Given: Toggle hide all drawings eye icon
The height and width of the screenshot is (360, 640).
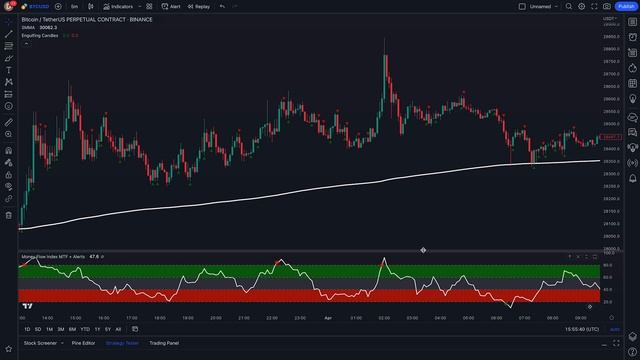Looking at the screenshot, I should (x=9, y=187).
